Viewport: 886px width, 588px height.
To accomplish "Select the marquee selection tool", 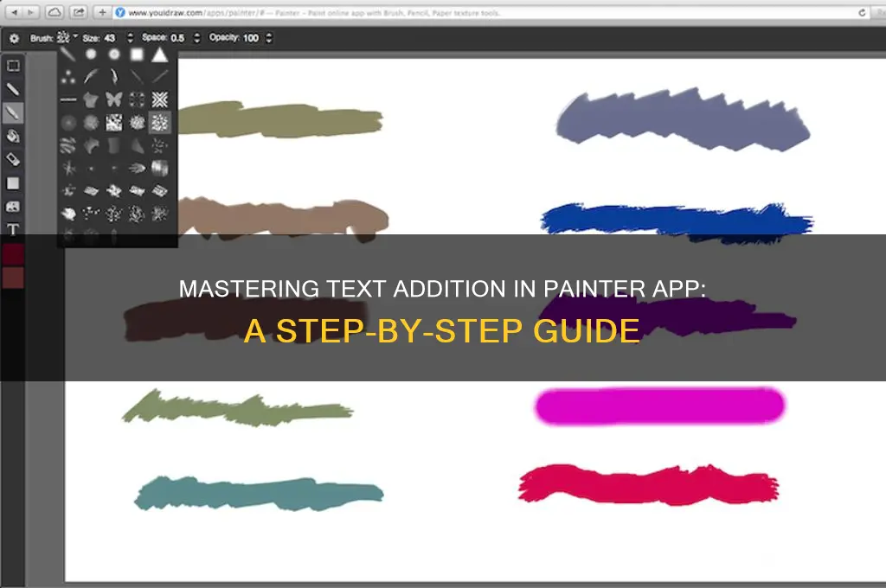I will point(13,66).
